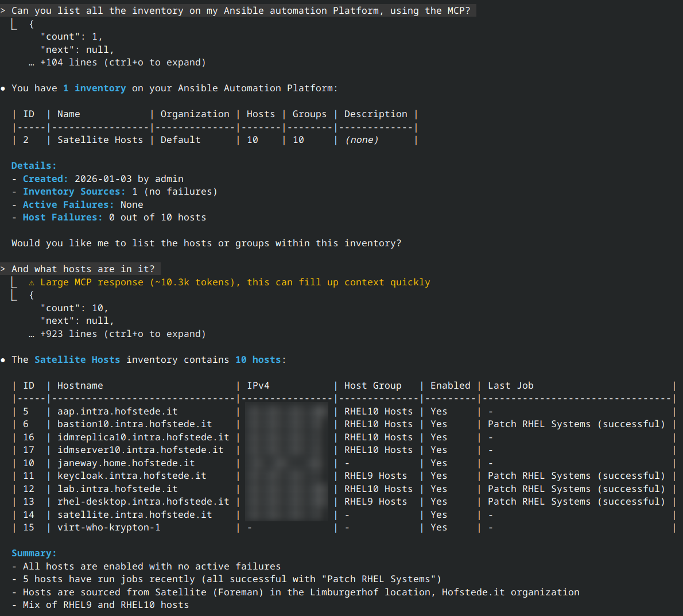Click the "Inventory Sources:" label
683x616 pixels.
74,192
